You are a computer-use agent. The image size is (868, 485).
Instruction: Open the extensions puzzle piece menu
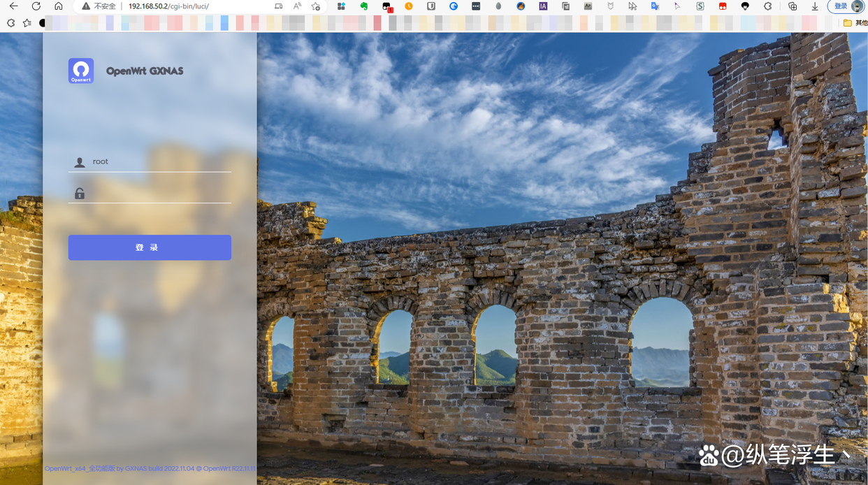coord(768,6)
